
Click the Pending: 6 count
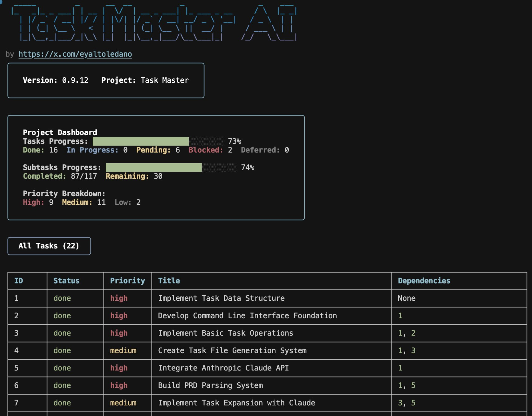tap(158, 150)
